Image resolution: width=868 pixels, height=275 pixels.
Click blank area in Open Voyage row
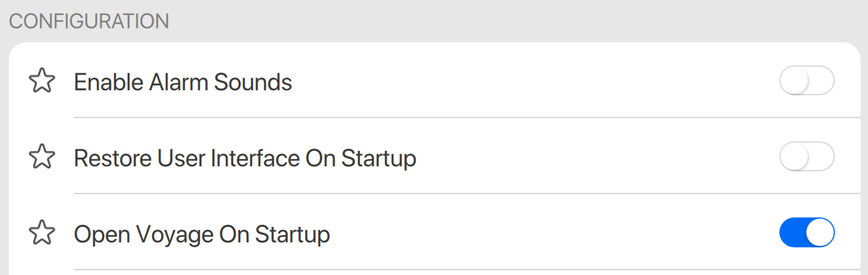tap(542, 234)
